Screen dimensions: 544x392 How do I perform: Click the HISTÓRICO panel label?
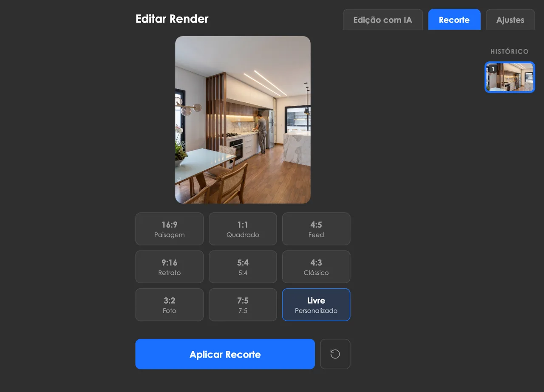click(x=509, y=51)
